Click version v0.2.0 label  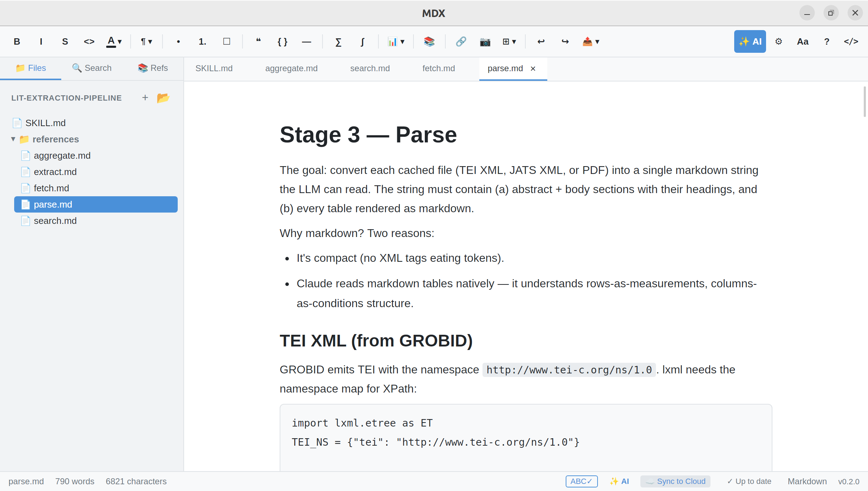(x=849, y=481)
